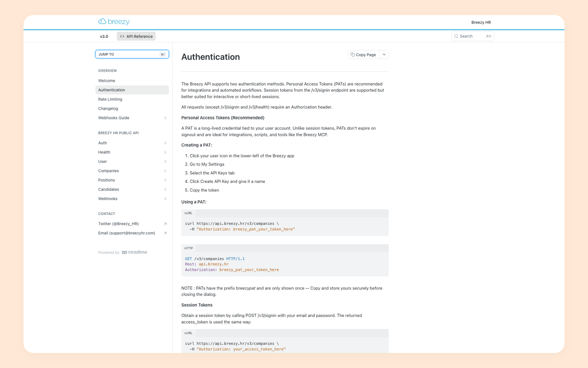Open the Webhooks API section
This screenshot has height=368, width=588.
click(x=132, y=199)
